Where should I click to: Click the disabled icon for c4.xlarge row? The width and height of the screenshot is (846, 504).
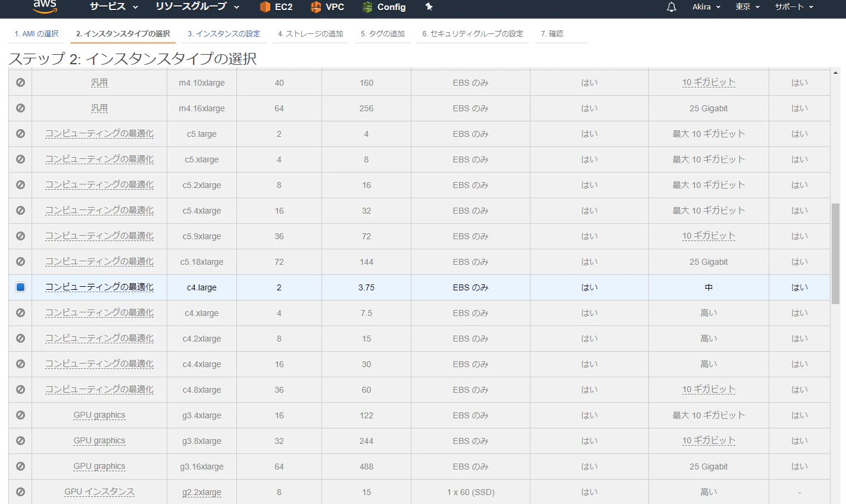point(20,313)
